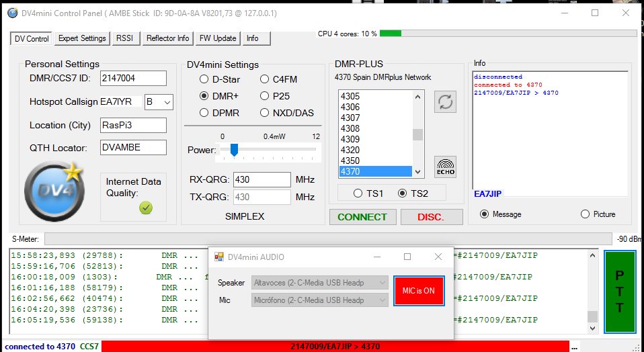Click the ECHO test icon

point(445,167)
